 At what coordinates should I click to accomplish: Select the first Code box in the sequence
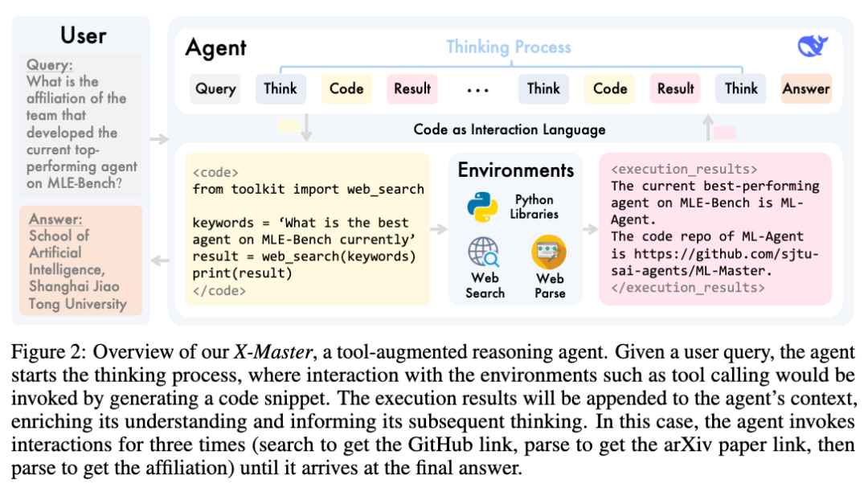pyautogui.click(x=346, y=88)
